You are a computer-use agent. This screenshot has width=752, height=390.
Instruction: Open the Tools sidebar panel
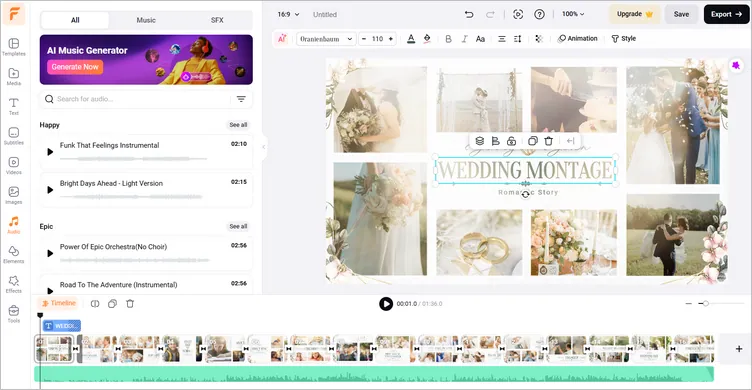click(13, 314)
